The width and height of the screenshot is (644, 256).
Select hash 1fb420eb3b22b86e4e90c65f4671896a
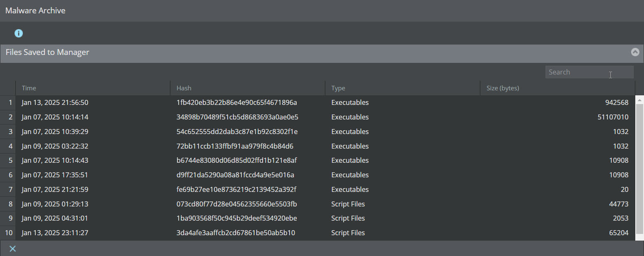point(237,102)
